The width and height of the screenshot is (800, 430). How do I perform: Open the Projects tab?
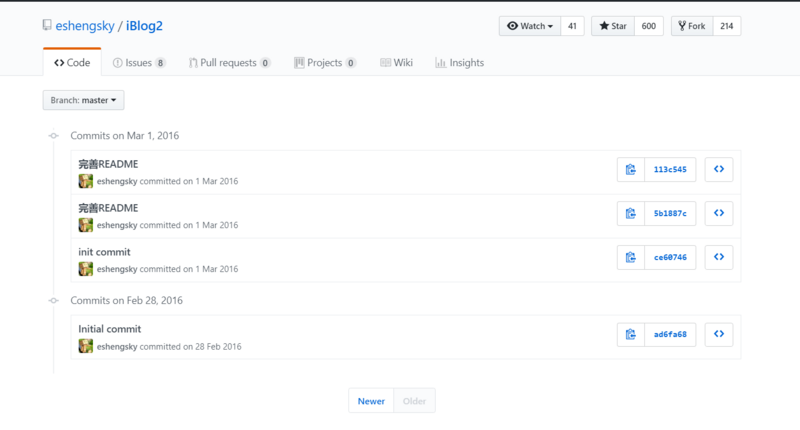(x=324, y=63)
